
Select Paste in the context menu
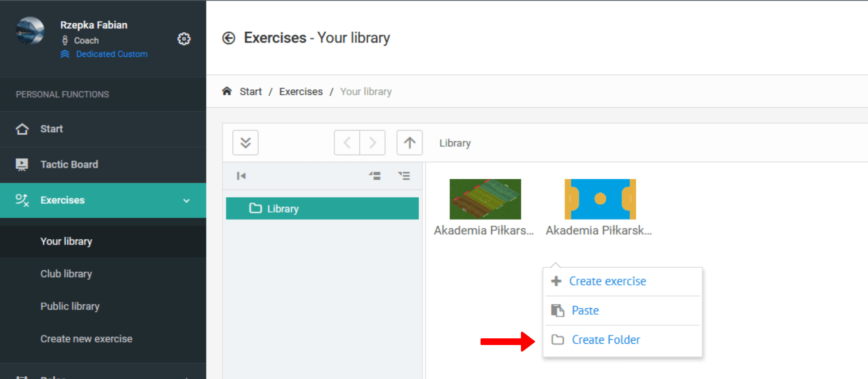(x=585, y=310)
